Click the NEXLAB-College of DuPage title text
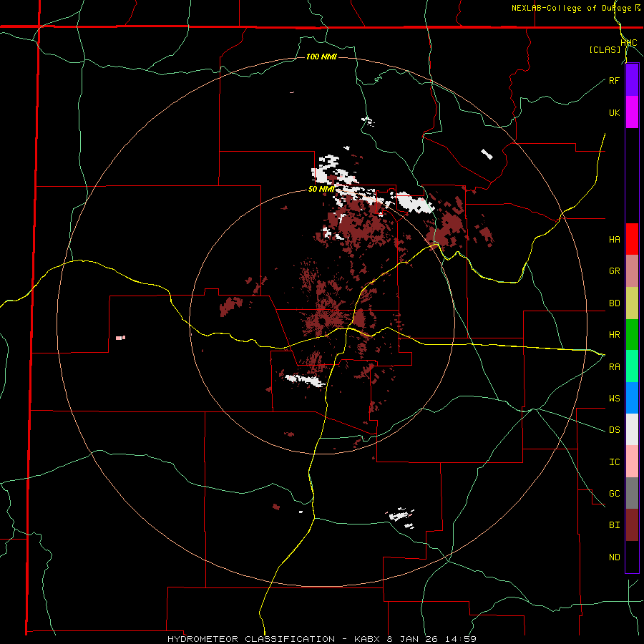 pos(571,8)
